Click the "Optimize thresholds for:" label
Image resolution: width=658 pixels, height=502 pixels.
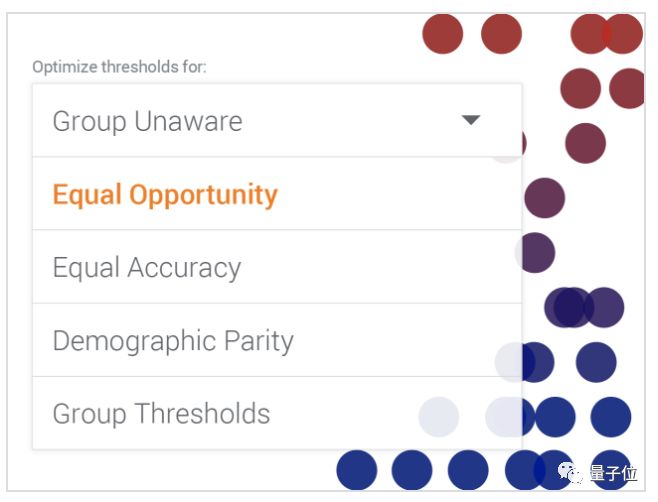click(x=119, y=68)
